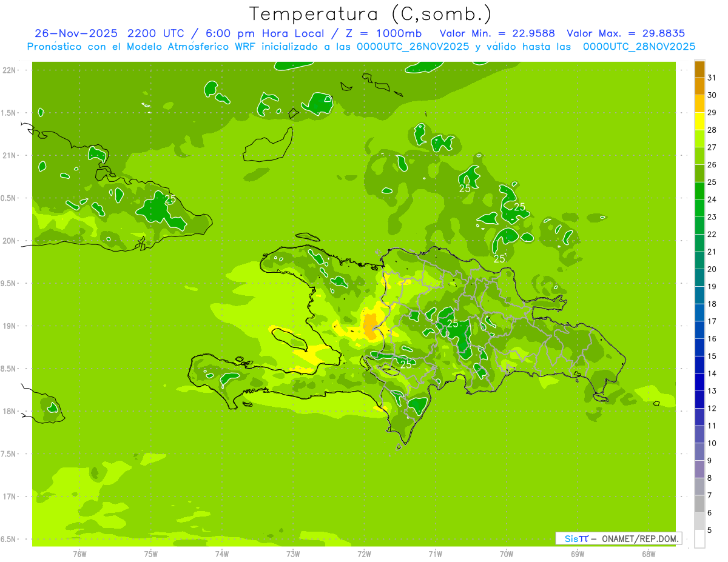Click the "1.5N" latitude tick label
Viewport: 728px width, 562px height.
(9, 113)
